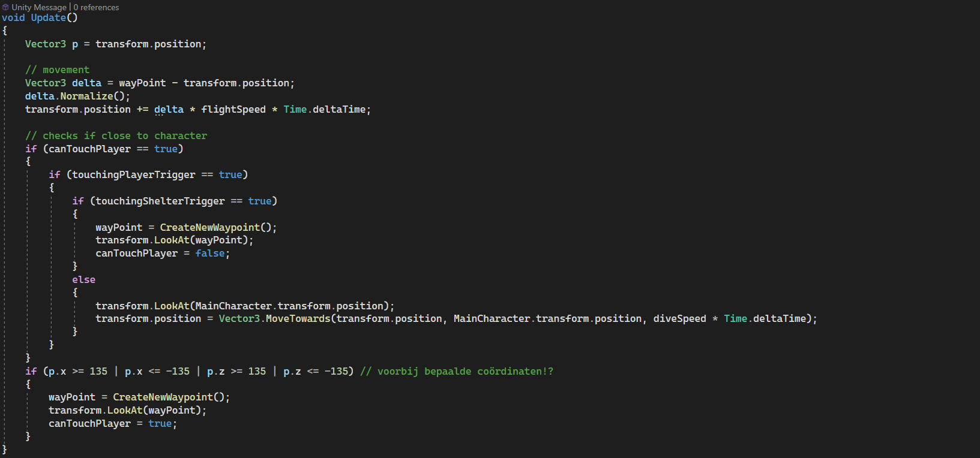Click the "voorbij bepaalde coördinaten" comment
The height and width of the screenshot is (458, 980).
456,371
